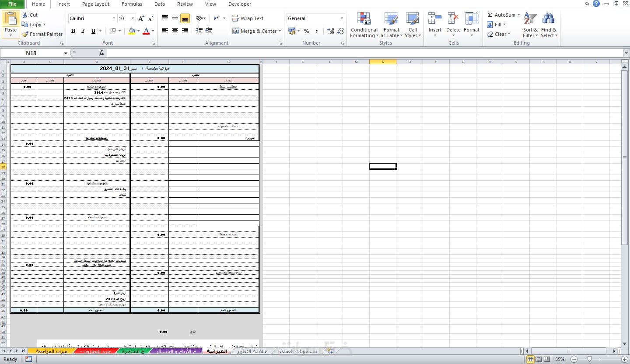630x364 pixels.
Task: Expand the Copy dropdown arrow
Action: (x=44, y=24)
